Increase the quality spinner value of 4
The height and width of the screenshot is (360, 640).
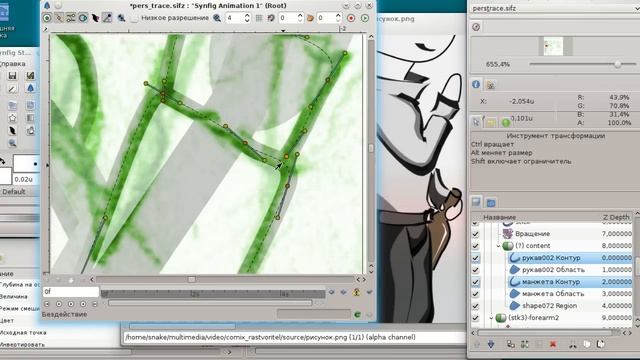[x=247, y=15]
